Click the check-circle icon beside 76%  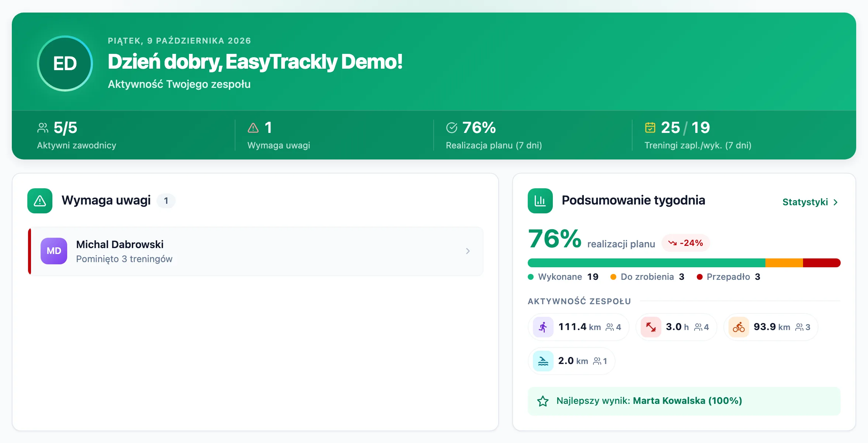(452, 128)
